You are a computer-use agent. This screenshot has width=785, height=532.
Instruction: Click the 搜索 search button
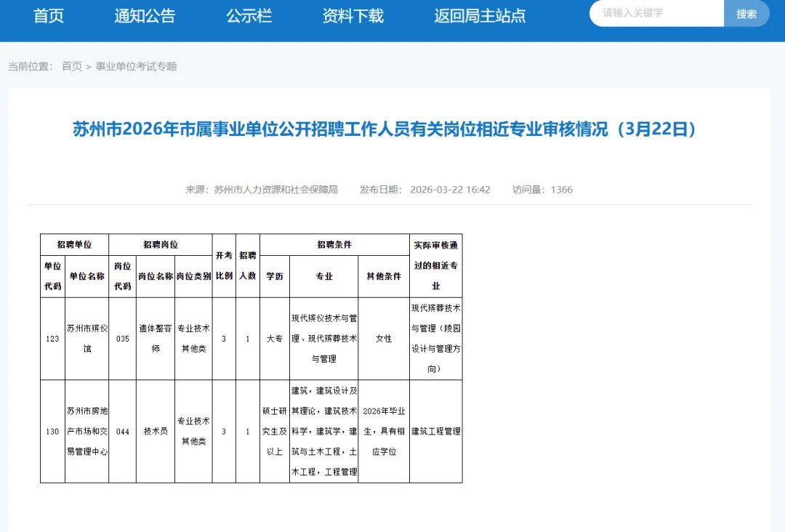click(x=746, y=14)
